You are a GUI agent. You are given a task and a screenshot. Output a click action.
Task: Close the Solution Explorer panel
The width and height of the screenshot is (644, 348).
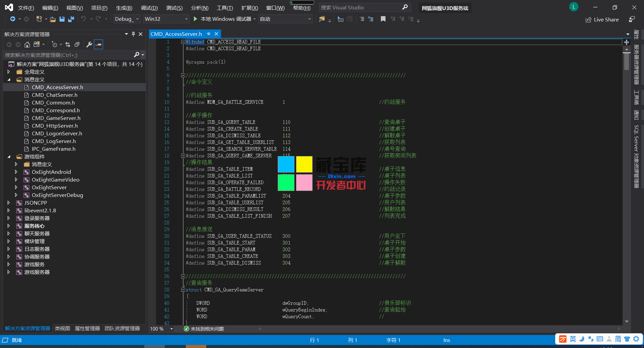coord(141,34)
